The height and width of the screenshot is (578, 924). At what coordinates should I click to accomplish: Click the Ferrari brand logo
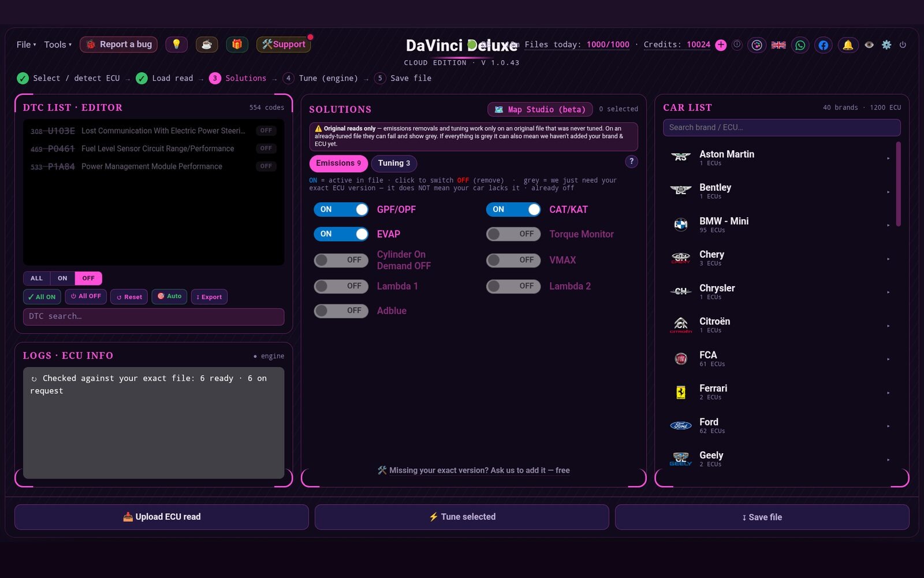(681, 392)
